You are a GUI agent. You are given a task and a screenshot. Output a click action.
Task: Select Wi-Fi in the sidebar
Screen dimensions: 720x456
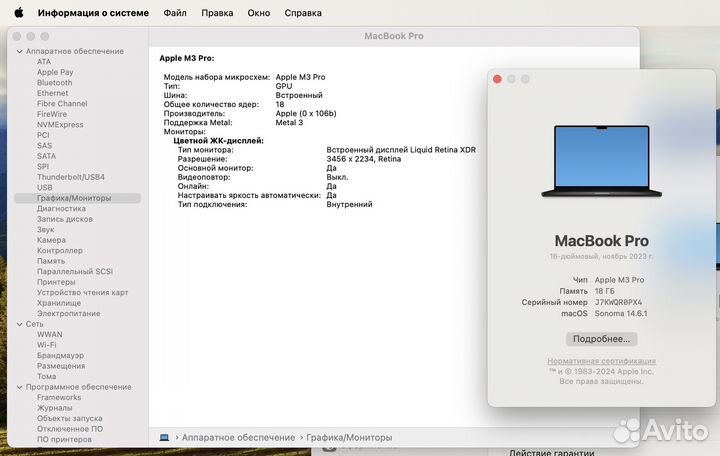pyautogui.click(x=46, y=345)
